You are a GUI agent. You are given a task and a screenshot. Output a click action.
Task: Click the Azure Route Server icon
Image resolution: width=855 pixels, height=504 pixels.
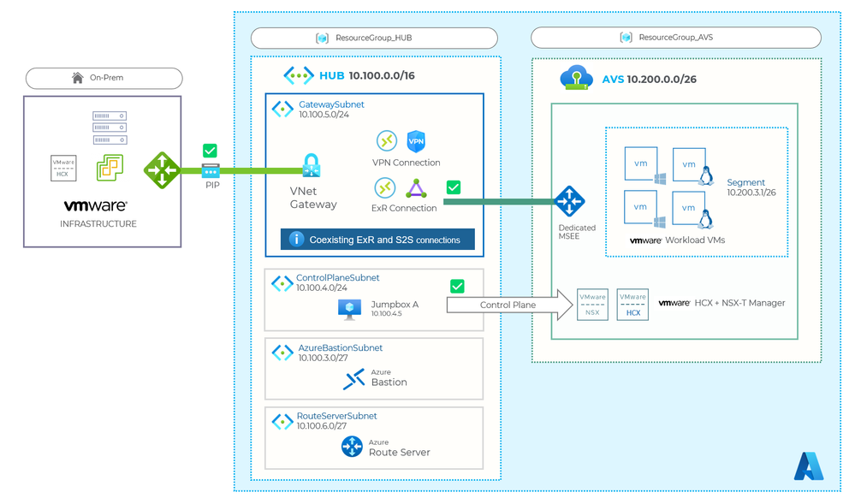352,446
